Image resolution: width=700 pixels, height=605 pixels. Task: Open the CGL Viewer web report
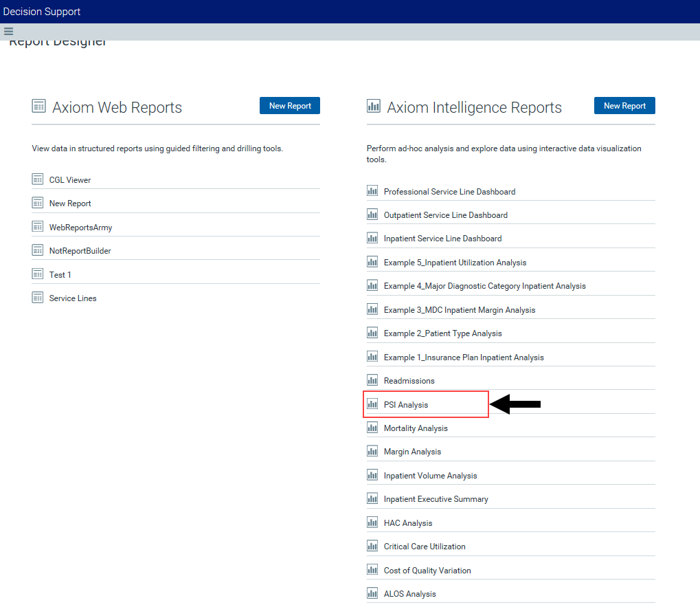point(70,180)
